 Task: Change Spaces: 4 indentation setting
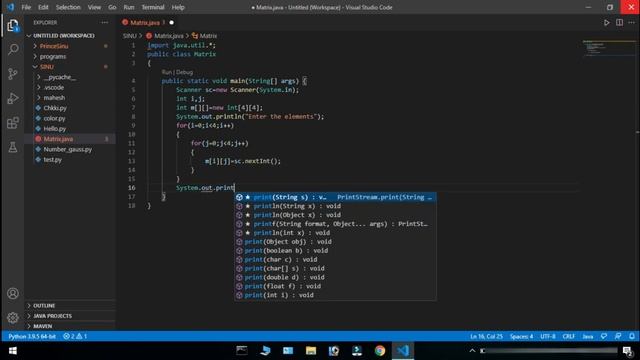coord(521,336)
